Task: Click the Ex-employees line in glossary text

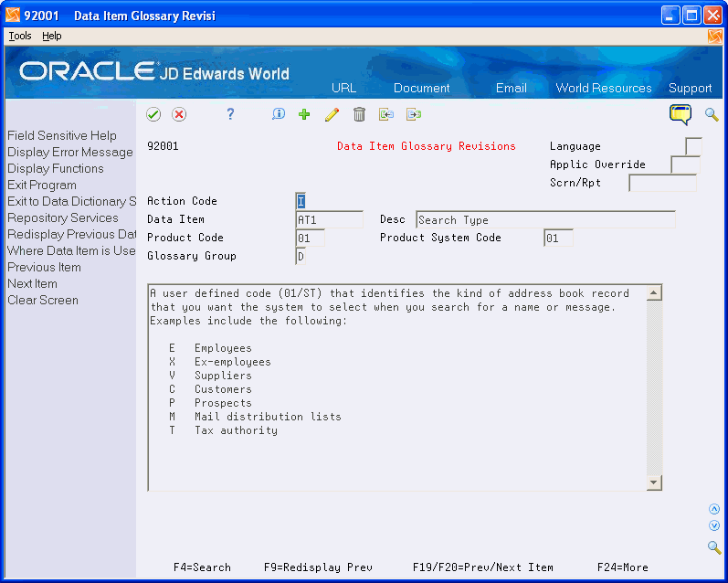Action: pos(220,362)
